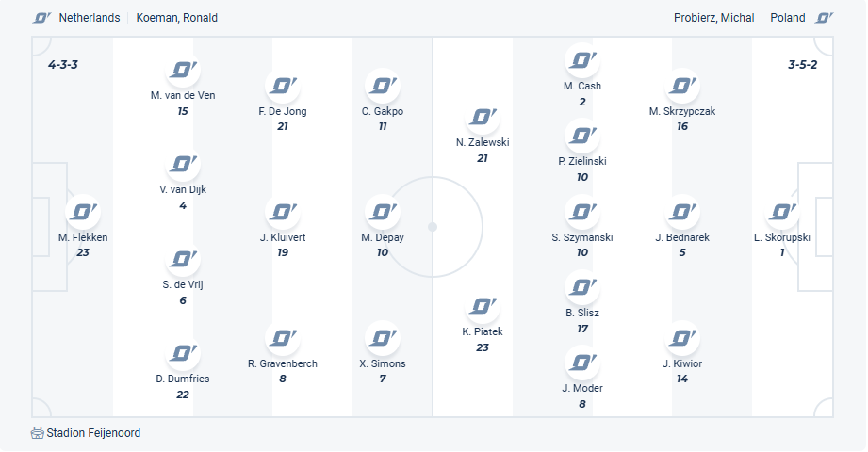Click M. Depay's player avatar
The height and width of the screenshot is (452, 868).
[x=383, y=212]
